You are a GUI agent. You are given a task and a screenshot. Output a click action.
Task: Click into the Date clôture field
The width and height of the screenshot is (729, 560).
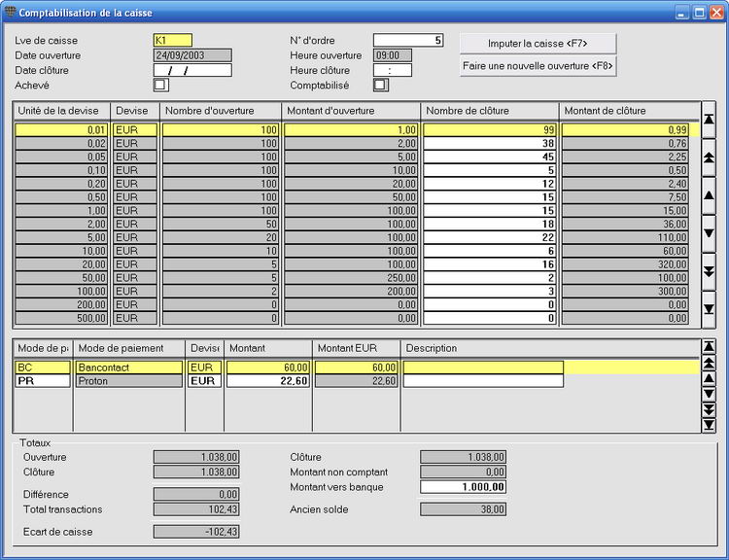tap(192, 70)
